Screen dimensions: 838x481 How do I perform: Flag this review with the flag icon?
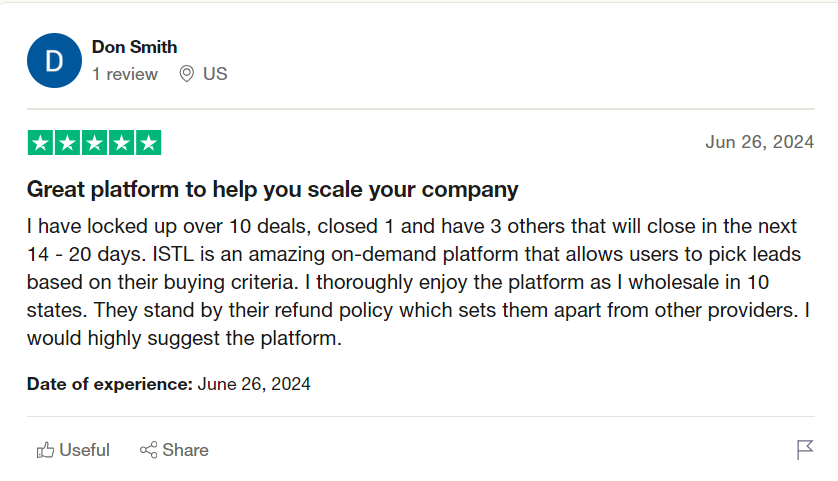pos(805,450)
